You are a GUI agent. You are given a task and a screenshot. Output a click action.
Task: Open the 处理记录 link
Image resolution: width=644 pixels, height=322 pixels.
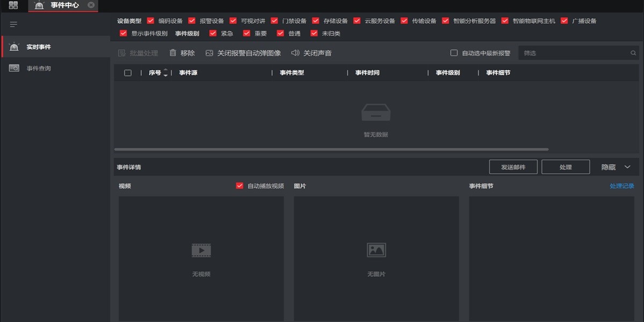tap(621, 186)
